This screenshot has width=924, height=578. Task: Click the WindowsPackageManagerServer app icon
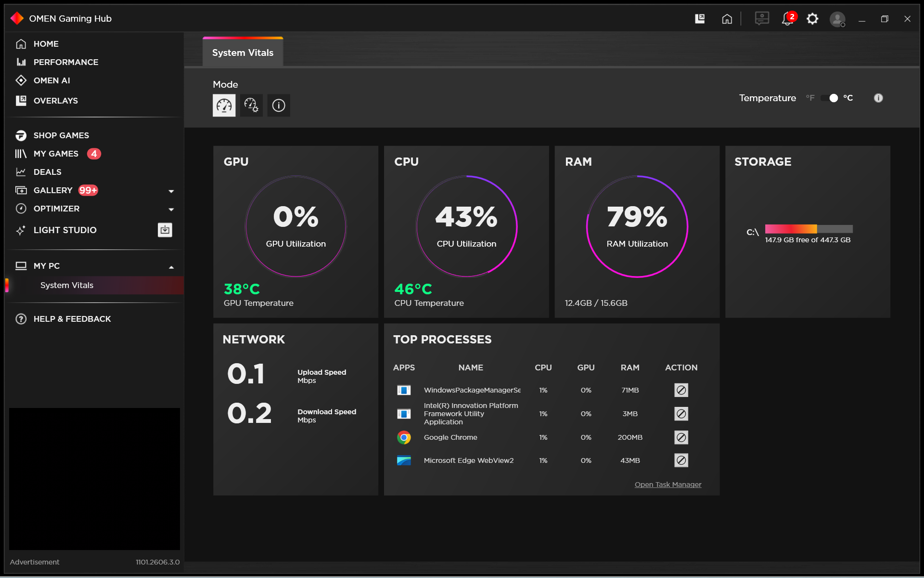pyautogui.click(x=404, y=390)
